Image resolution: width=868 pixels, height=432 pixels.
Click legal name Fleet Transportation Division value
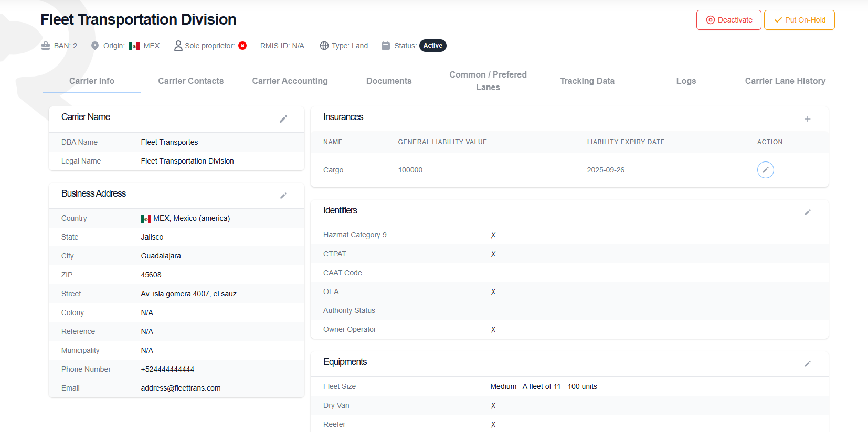[x=187, y=161]
